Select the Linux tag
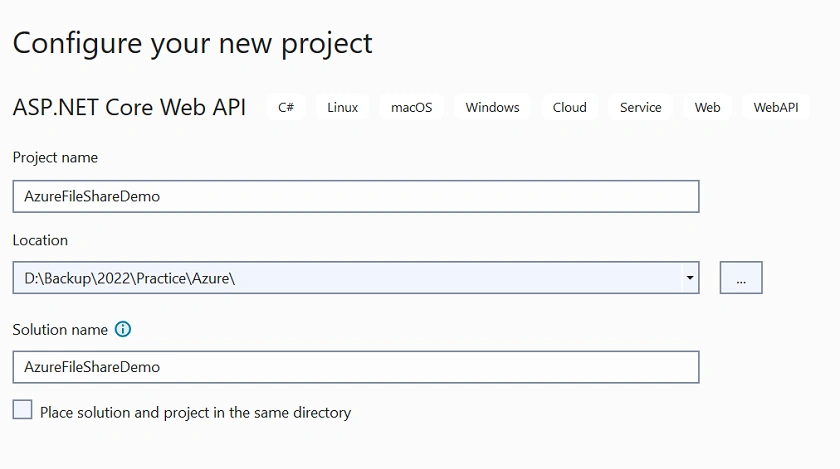840x469 pixels. 342,107
